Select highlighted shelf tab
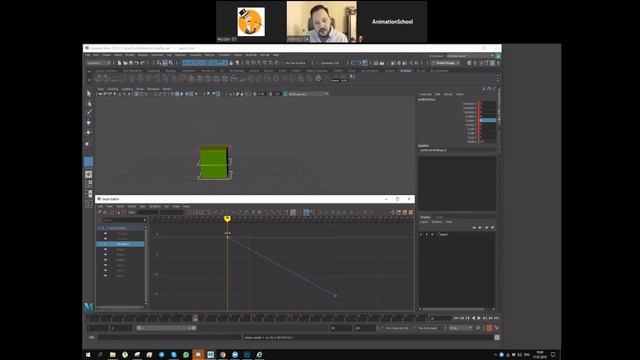 [405, 71]
